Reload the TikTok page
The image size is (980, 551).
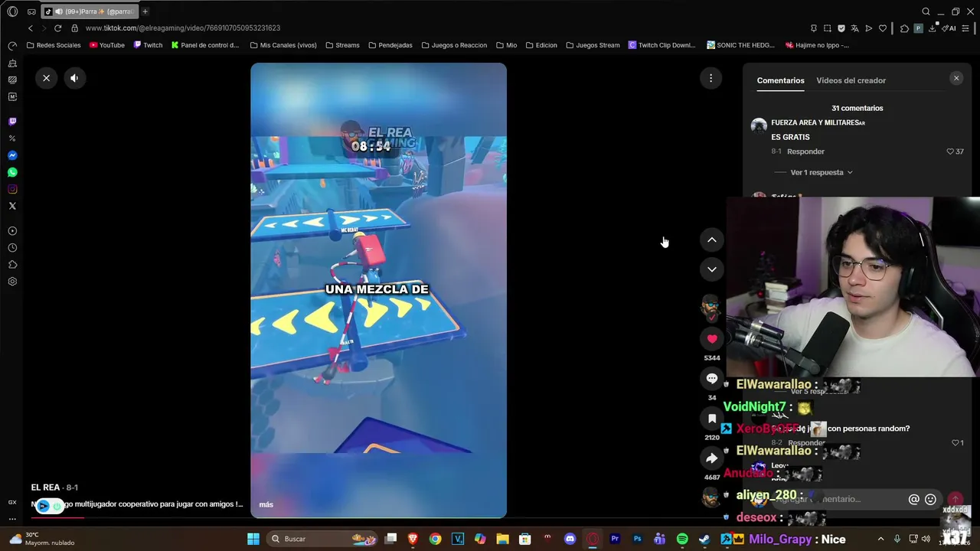(57, 28)
